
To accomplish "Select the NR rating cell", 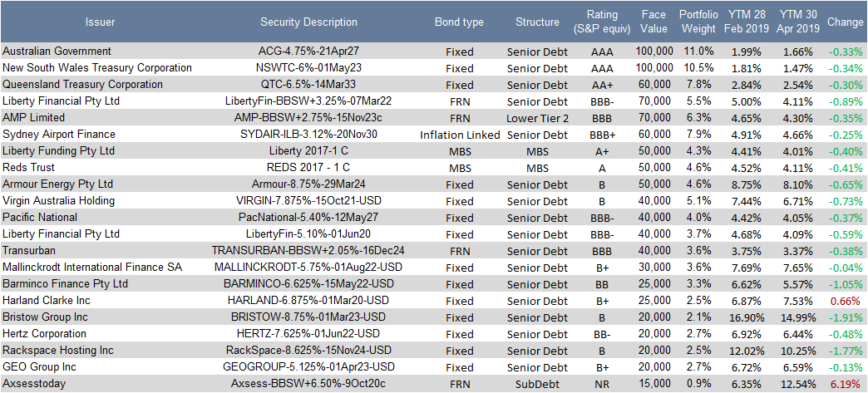I will click(x=602, y=384).
